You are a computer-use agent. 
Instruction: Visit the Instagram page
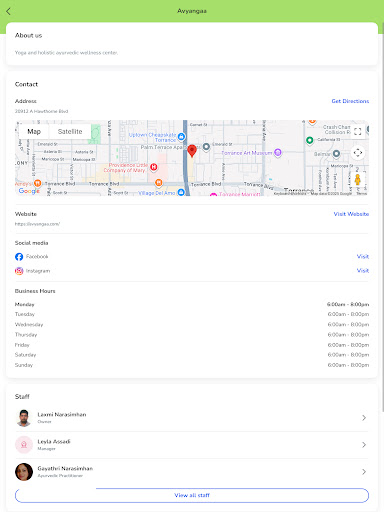coord(363,271)
